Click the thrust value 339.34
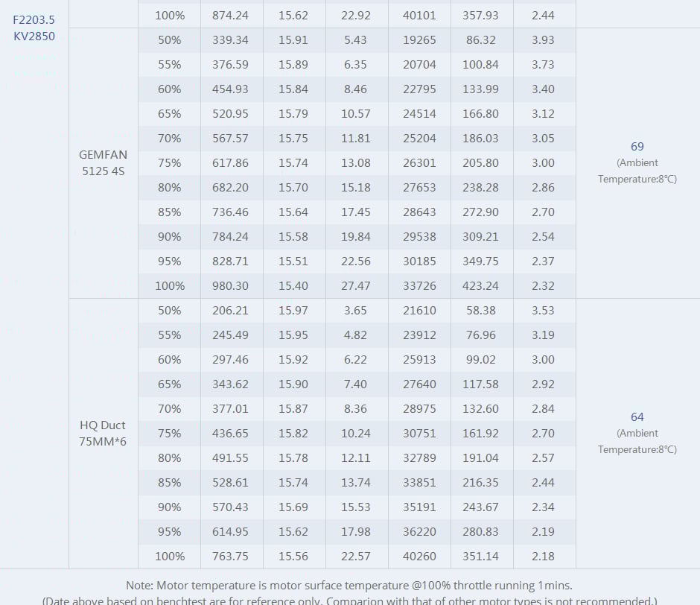Image resolution: width=700 pixels, height=605 pixels. tap(230, 39)
